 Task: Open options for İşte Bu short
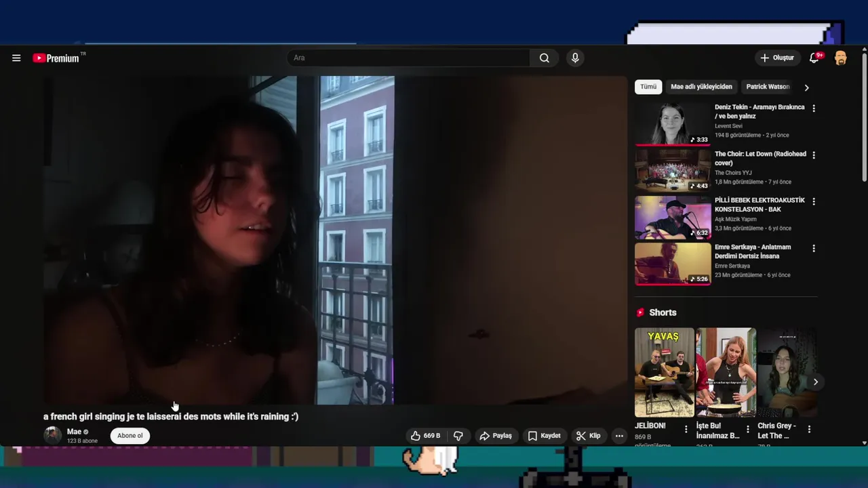click(x=747, y=429)
